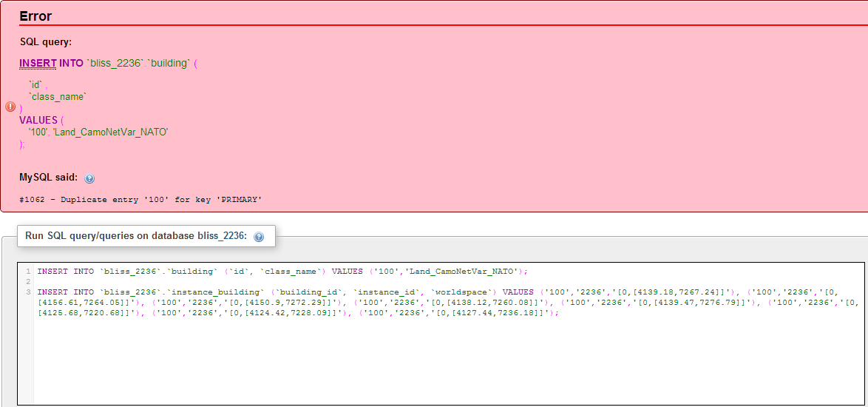Viewport: 868px width, 407px height.
Task: Click the red error marker icon
Action: point(10,107)
